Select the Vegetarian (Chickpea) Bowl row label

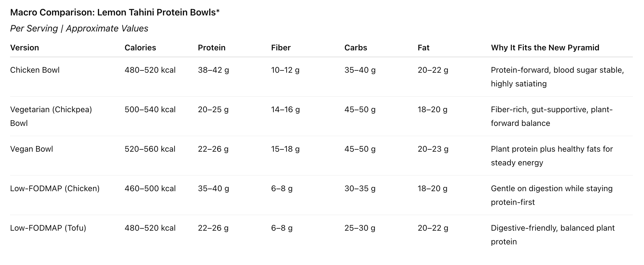click(x=51, y=110)
